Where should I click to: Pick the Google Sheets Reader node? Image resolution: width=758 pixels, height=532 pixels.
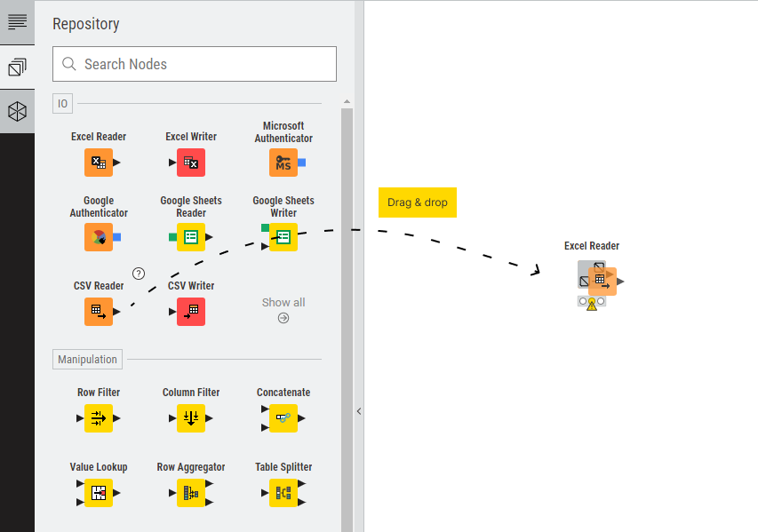190,237
